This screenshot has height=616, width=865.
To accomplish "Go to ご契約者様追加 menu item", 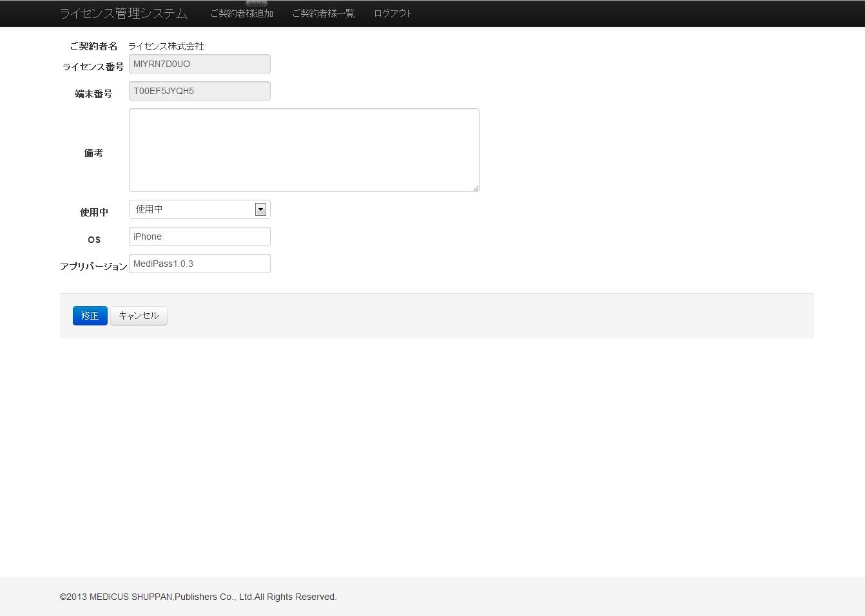I will (242, 14).
